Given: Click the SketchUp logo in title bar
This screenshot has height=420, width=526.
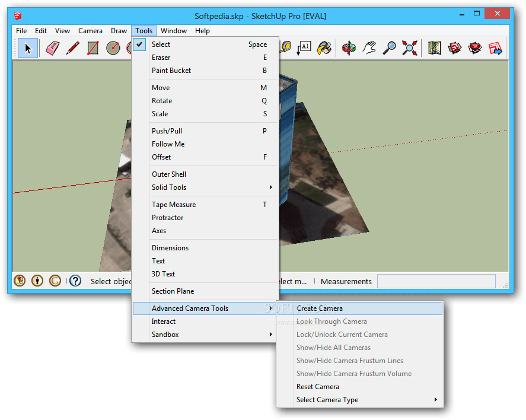Looking at the screenshot, I should pyautogui.click(x=18, y=16).
